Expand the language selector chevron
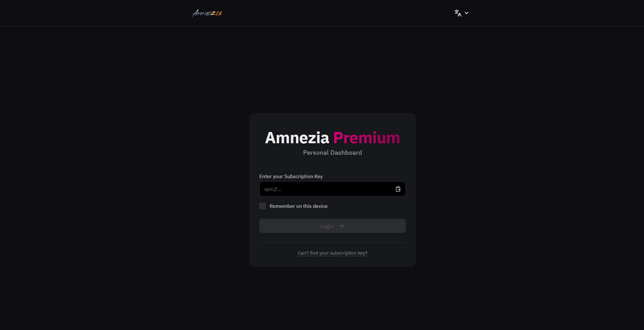 467,13
